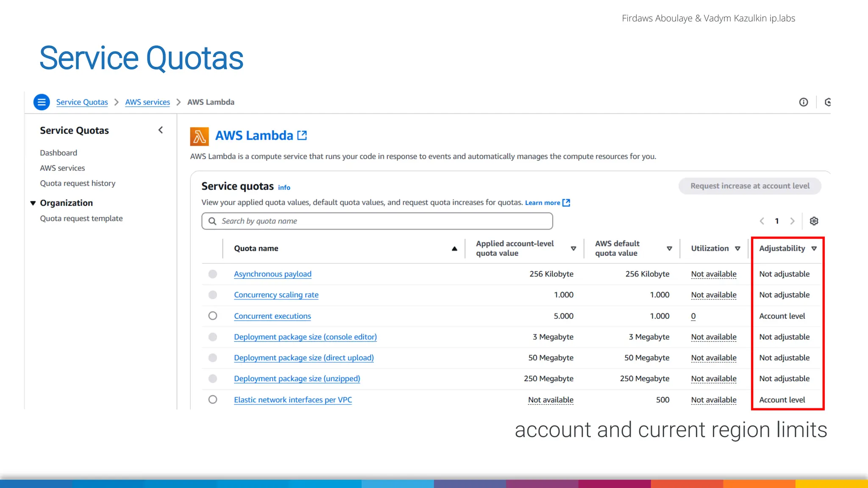Sort by Adjustability column arrow
868x488 pixels.
814,249
